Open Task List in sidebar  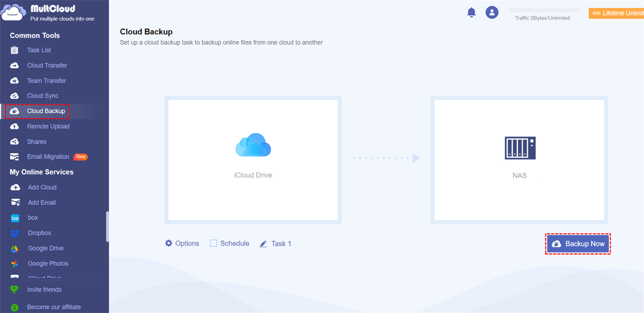click(39, 50)
